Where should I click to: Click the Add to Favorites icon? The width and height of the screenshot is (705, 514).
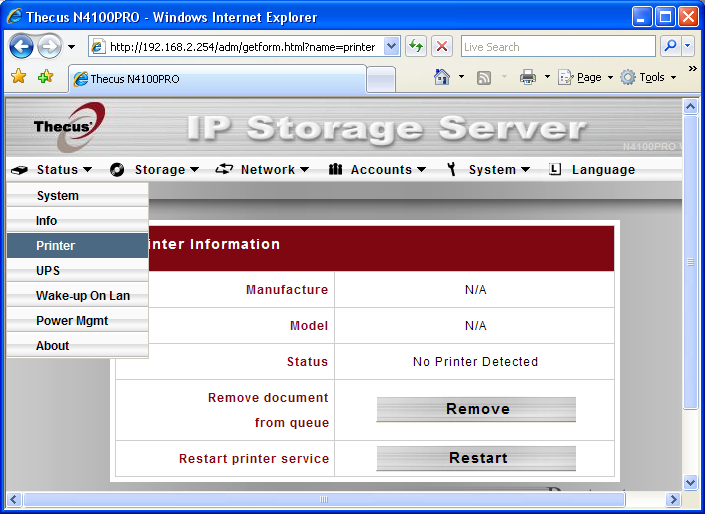[x=45, y=77]
